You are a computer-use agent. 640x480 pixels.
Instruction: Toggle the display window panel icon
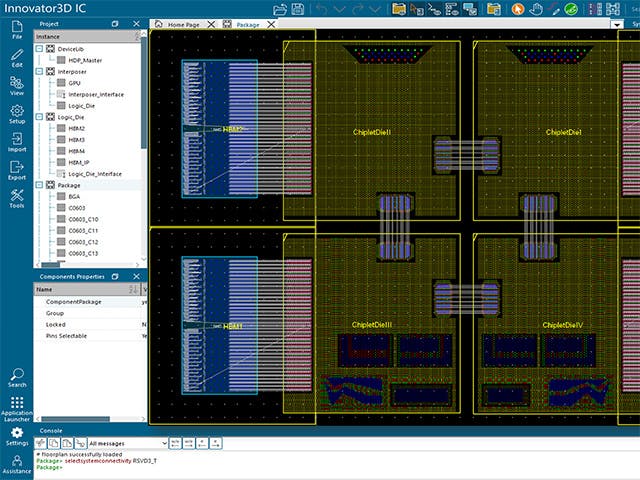click(x=470, y=9)
